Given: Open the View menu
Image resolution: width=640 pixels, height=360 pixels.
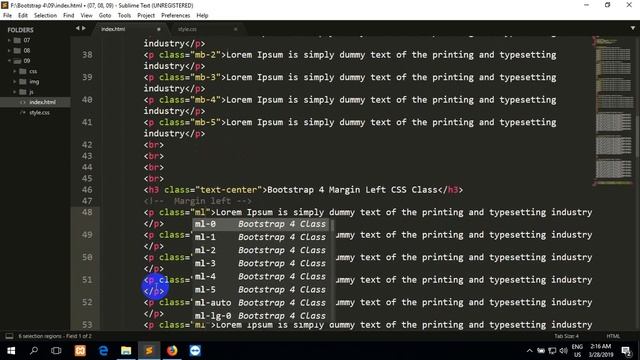Looking at the screenshot, I should pyautogui.click(x=86, y=16).
